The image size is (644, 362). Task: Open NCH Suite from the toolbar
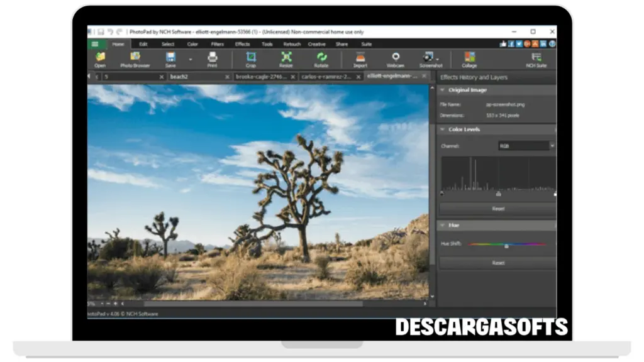coord(536,58)
